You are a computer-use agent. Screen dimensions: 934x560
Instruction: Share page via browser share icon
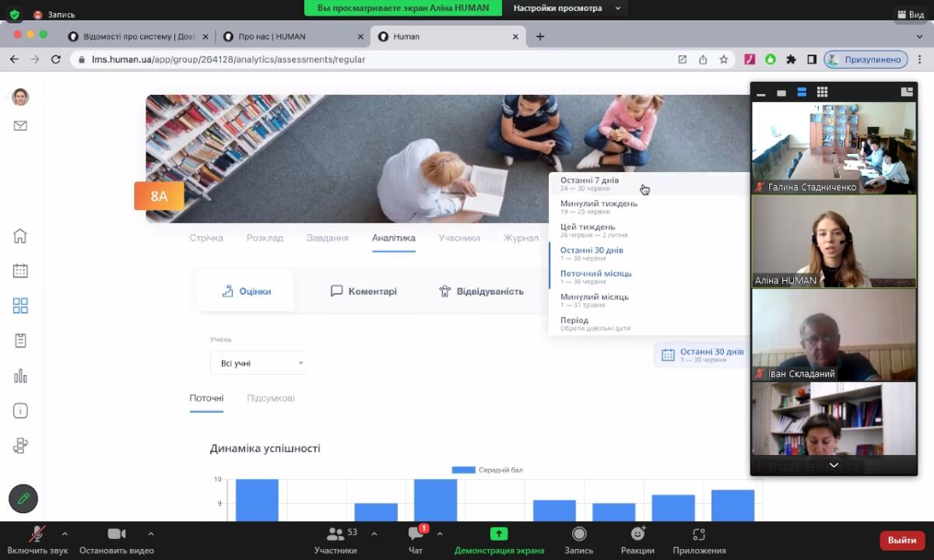pyautogui.click(x=703, y=59)
